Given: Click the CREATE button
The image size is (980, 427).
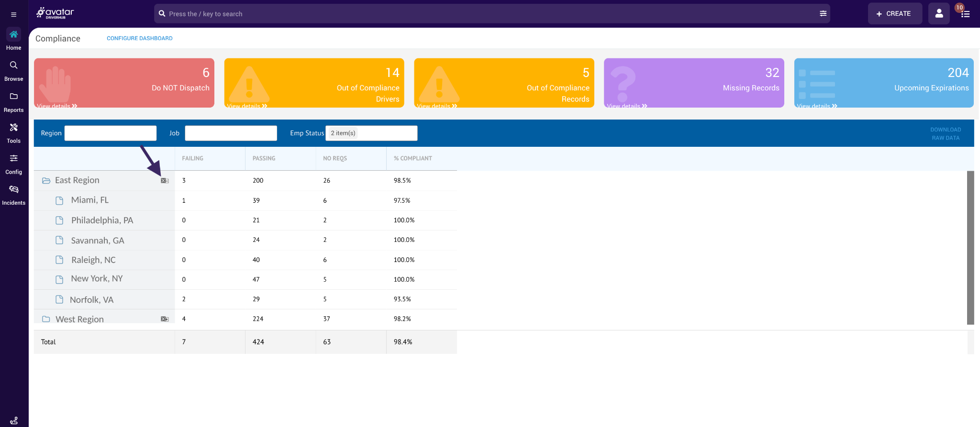Looking at the screenshot, I should click(x=894, y=14).
